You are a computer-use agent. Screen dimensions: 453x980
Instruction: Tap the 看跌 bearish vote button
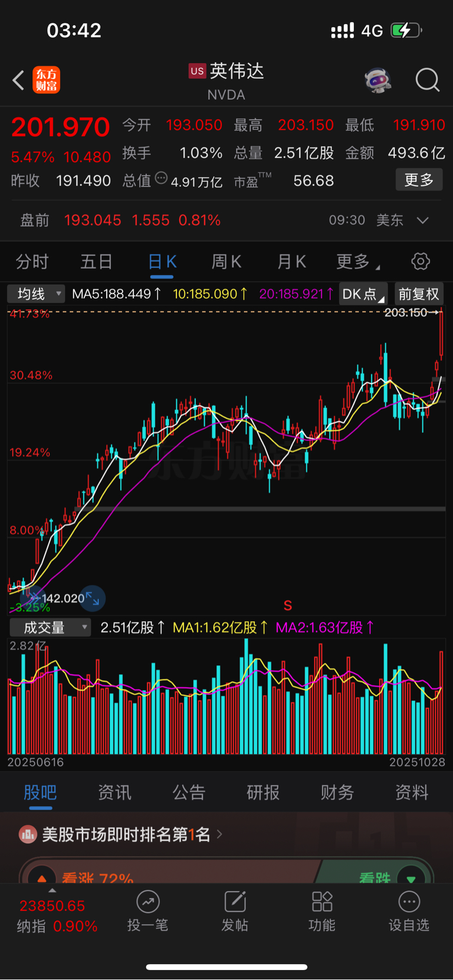coord(376,872)
